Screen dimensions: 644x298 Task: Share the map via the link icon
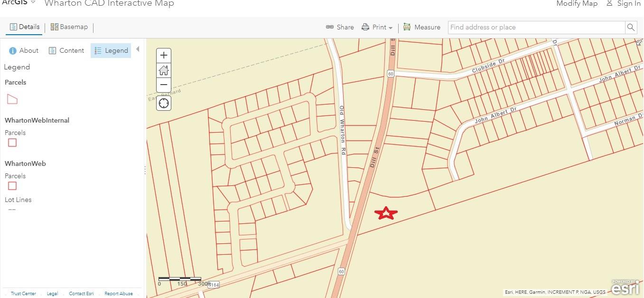pyautogui.click(x=340, y=28)
